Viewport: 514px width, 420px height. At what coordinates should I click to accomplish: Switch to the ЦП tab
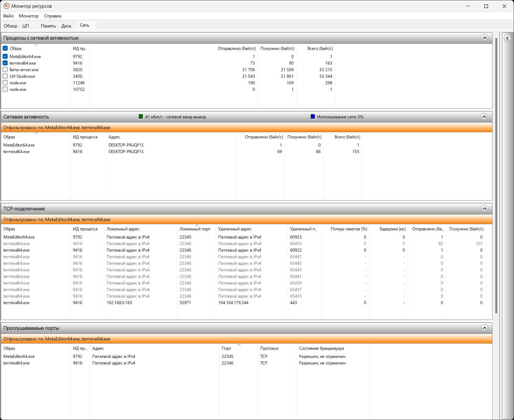26,26
